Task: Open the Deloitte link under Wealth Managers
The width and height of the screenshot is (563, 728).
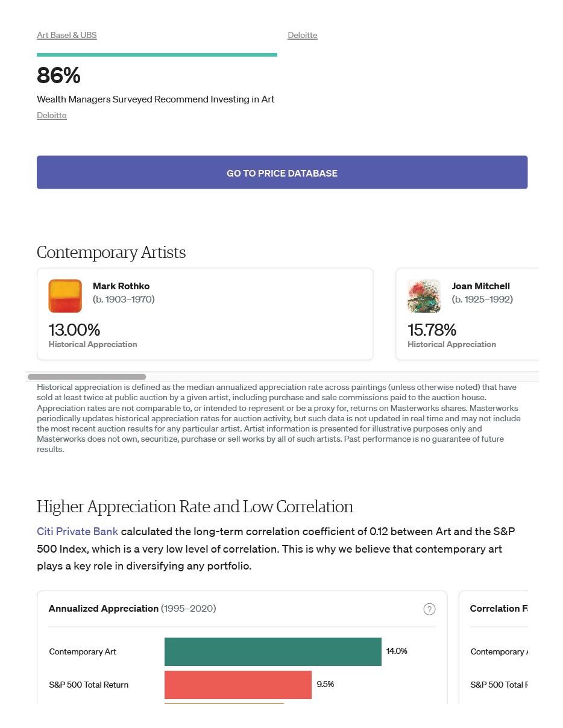Action: (x=52, y=115)
